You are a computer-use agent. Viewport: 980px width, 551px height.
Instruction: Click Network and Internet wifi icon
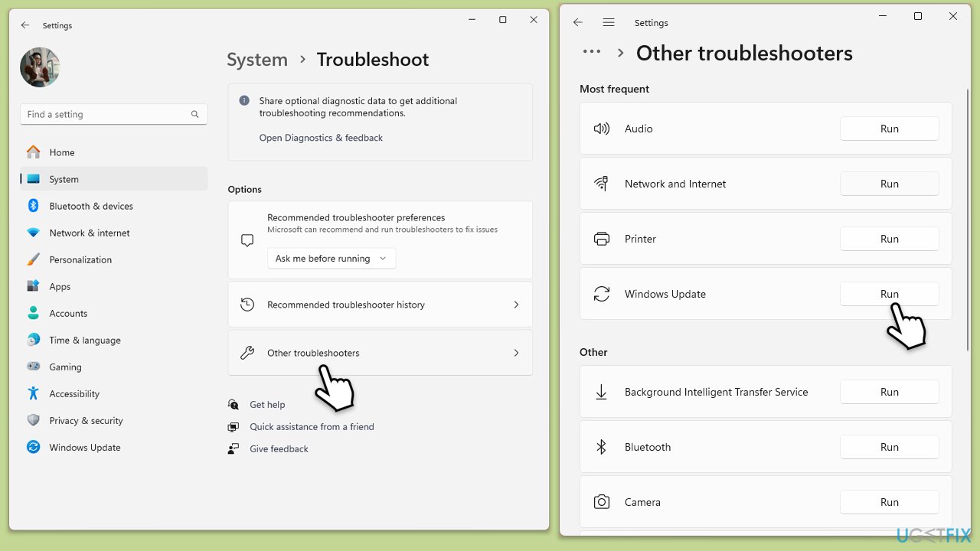602,184
